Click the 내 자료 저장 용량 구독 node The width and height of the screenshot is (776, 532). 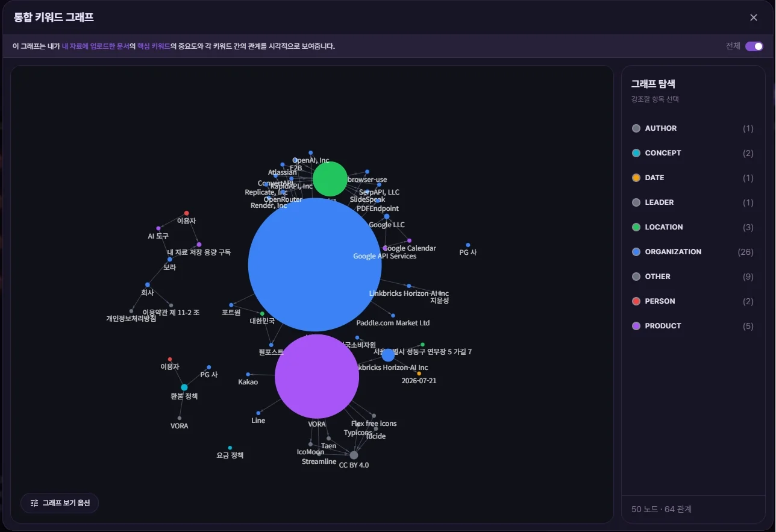199,245
